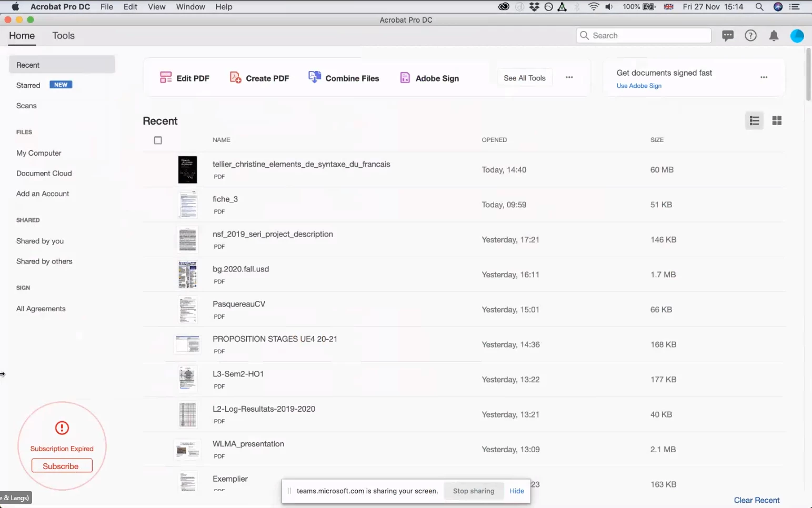This screenshot has height=508, width=812.
Task: Open more tools options ellipsis
Action: pos(569,77)
